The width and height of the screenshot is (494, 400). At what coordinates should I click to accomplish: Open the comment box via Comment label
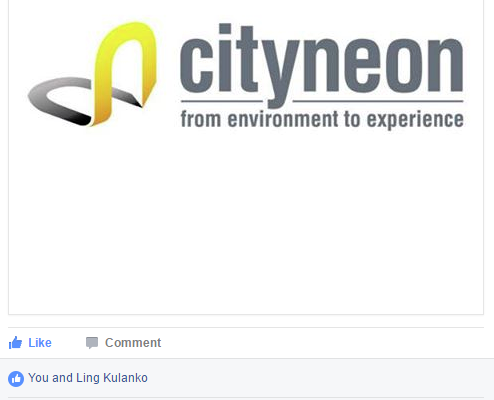click(x=133, y=343)
